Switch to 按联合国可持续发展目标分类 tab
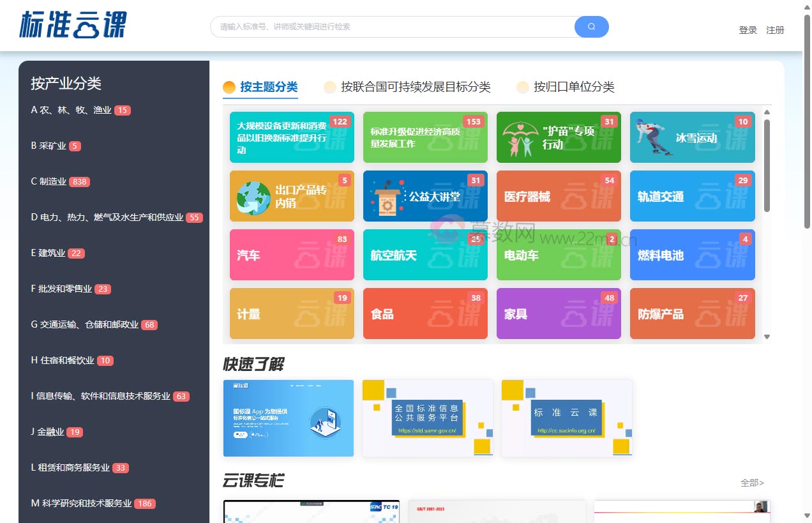This screenshot has height=523, width=812. click(x=414, y=87)
